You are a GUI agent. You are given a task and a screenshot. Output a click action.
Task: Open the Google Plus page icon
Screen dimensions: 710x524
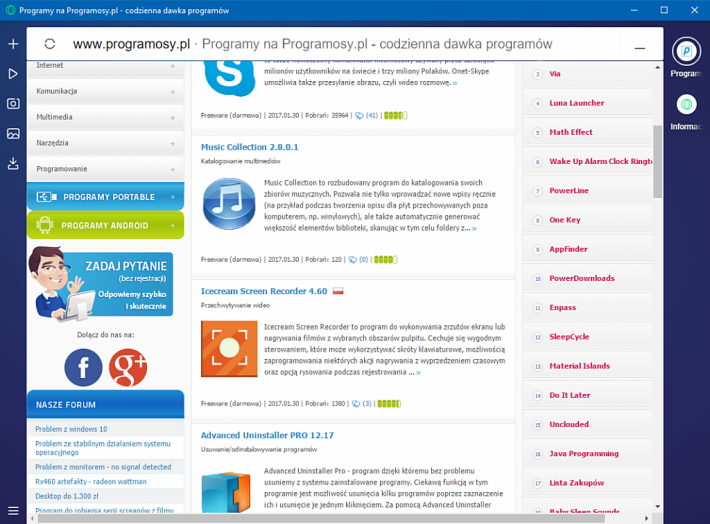click(x=128, y=367)
